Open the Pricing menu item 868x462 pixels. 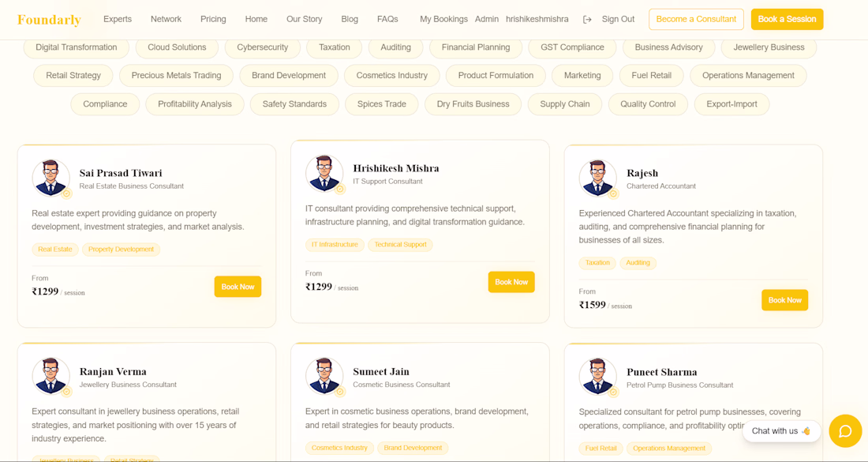(x=213, y=19)
